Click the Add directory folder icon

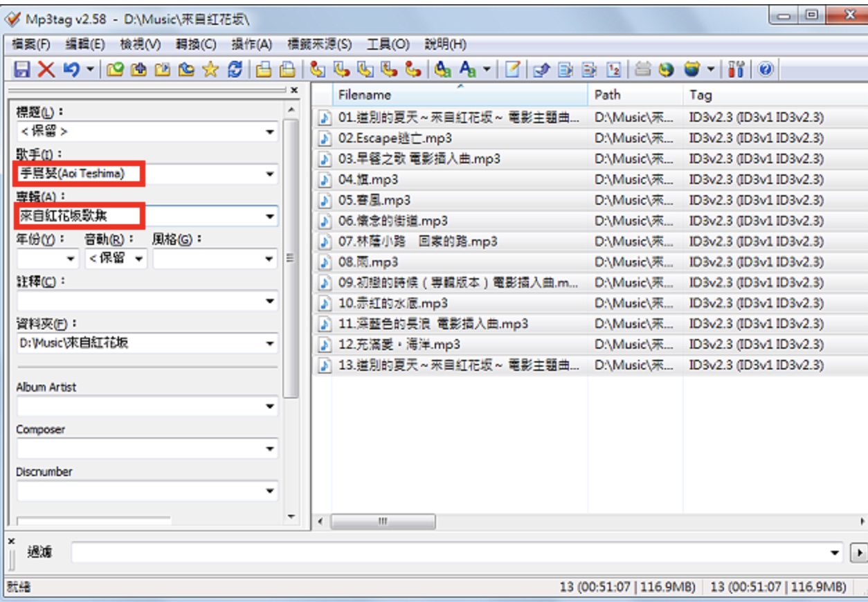click(138, 69)
